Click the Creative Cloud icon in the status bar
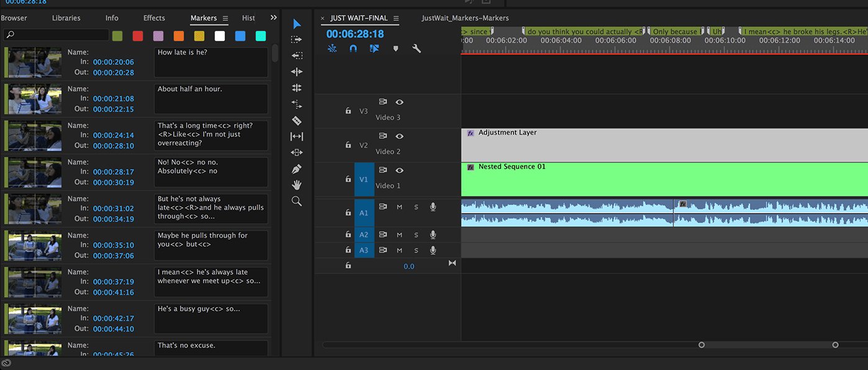The image size is (868, 370). tap(6, 363)
